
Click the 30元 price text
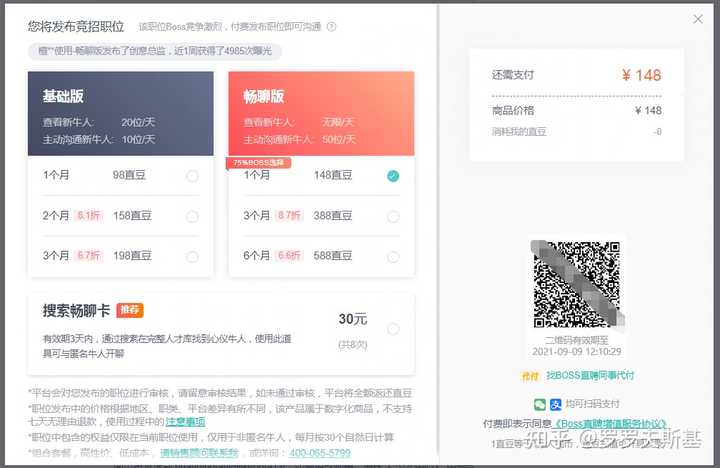point(353,319)
